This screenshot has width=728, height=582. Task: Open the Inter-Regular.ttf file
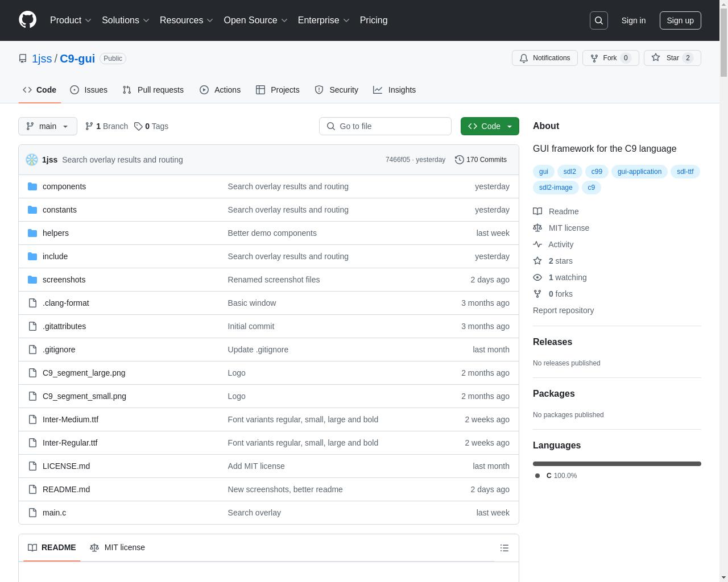click(70, 443)
